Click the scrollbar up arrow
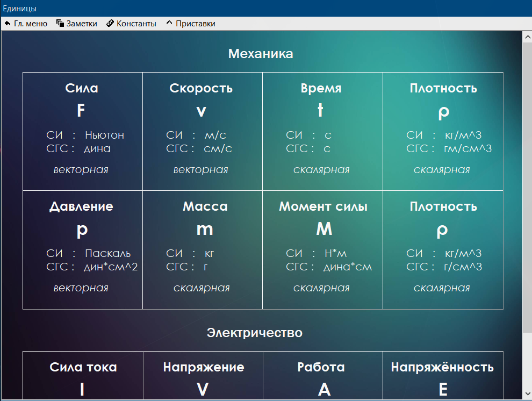The width and height of the screenshot is (532, 401). [527, 37]
